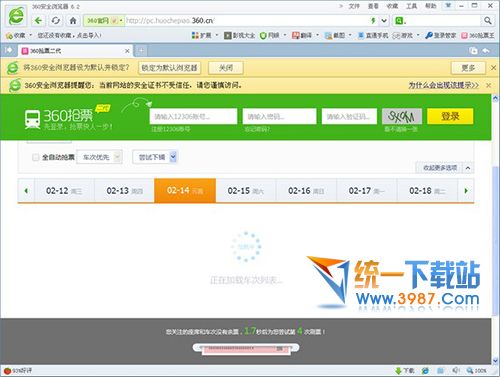This screenshot has width=500, height=377.
Task: Click the IE mode icon in status bar
Action: (425, 371)
